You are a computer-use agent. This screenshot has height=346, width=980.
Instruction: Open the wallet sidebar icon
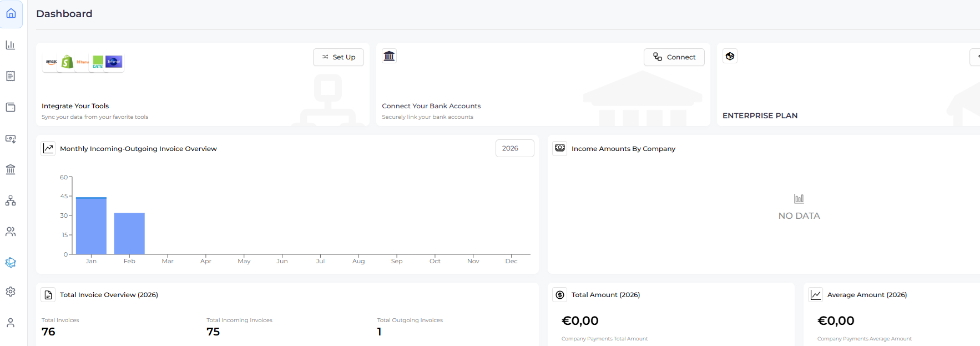tap(11, 107)
